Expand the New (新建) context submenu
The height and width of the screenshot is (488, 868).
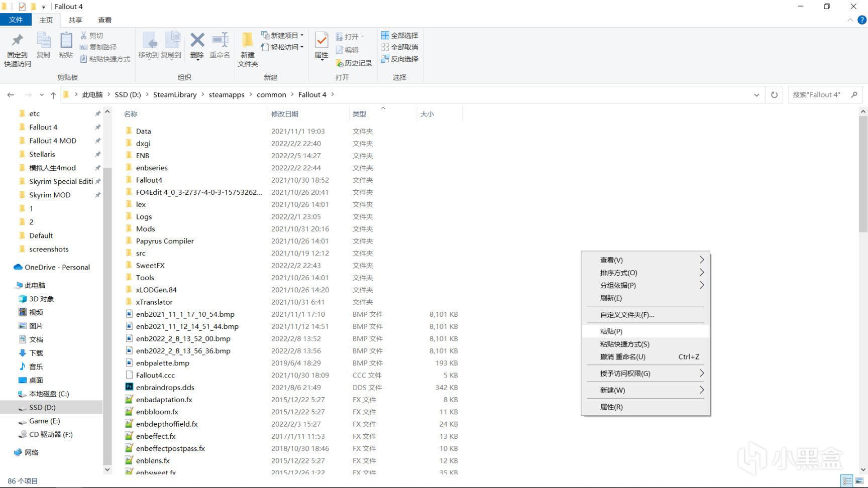point(645,390)
